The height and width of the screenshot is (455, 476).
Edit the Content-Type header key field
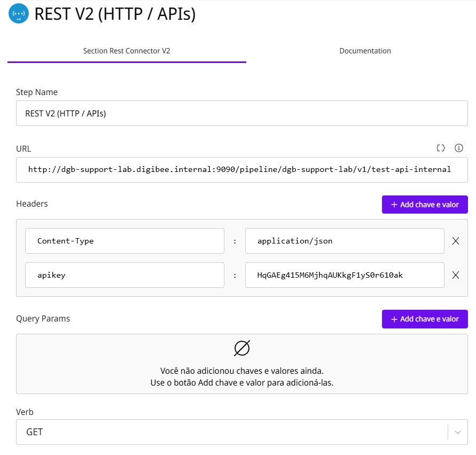point(124,241)
